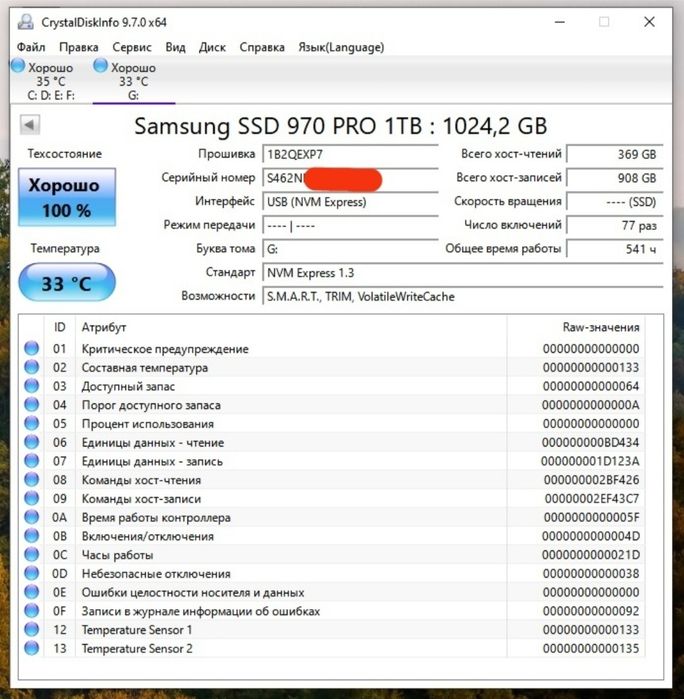
Task: Select raw value 00000000000135
Action: tap(591, 648)
